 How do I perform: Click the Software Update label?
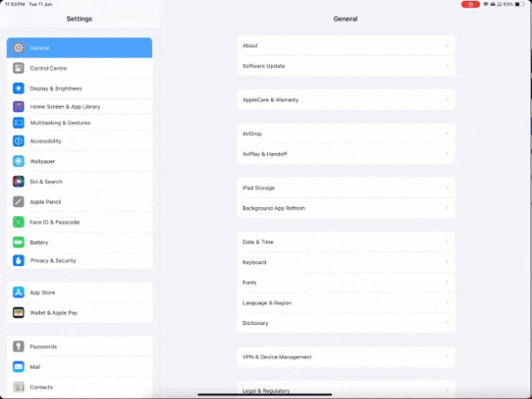pyautogui.click(x=264, y=66)
